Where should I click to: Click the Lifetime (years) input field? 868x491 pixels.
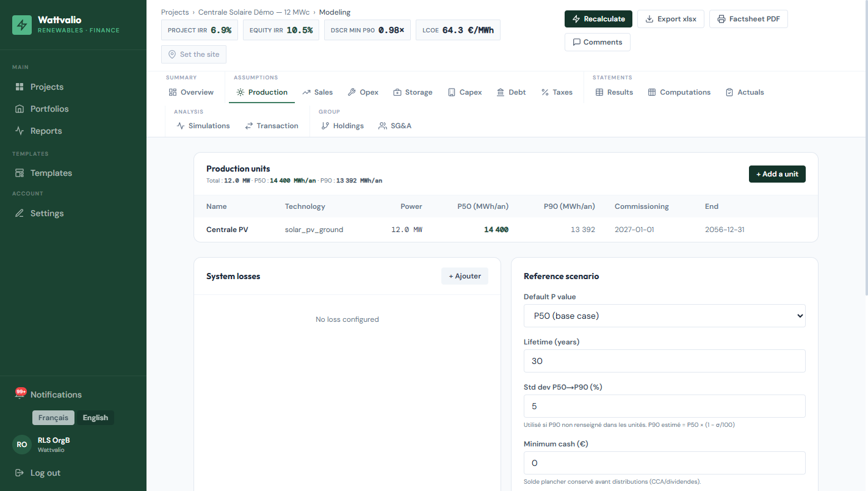tap(664, 361)
